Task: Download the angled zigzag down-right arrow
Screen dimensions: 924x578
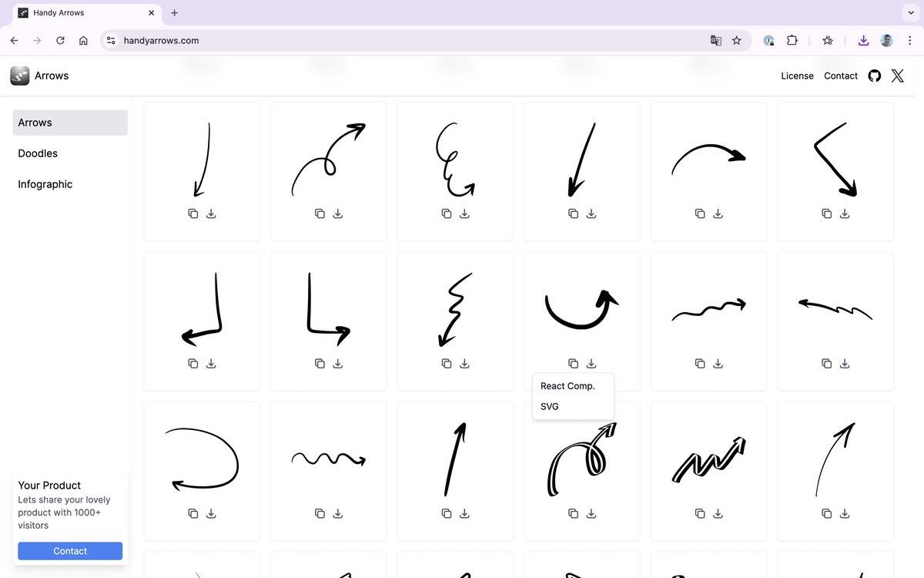Action: (845, 213)
